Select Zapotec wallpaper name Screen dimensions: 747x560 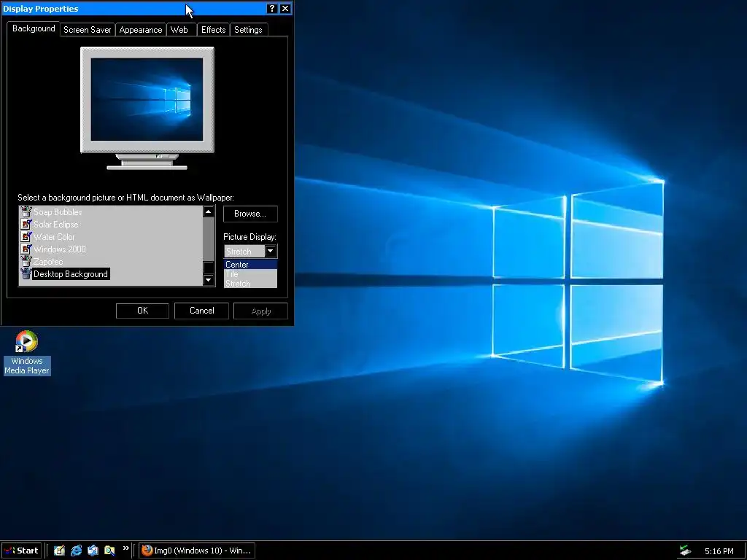(47, 262)
